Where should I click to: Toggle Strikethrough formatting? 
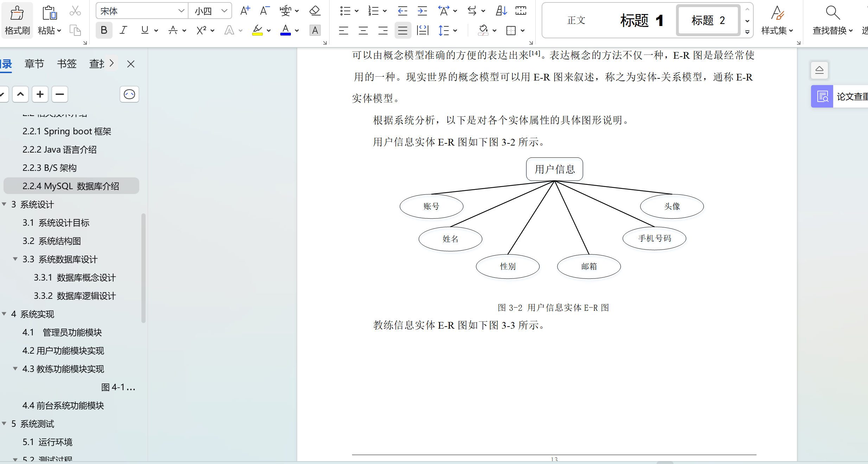173,31
